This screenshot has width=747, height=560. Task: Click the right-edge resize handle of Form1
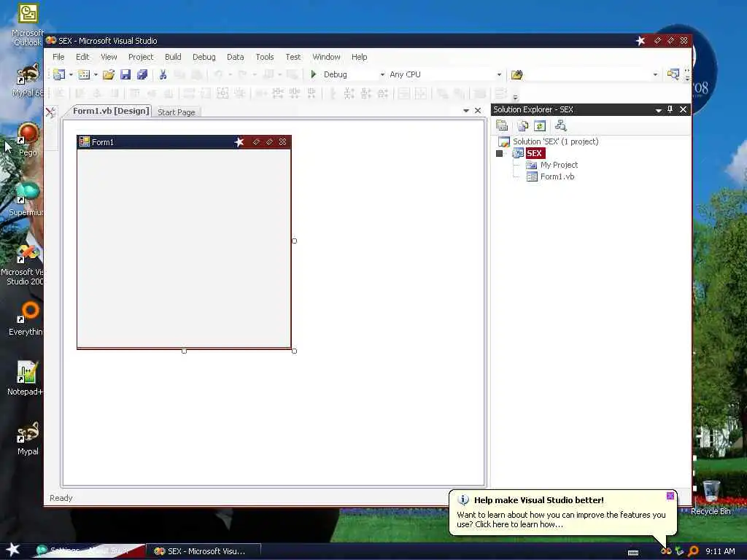pyautogui.click(x=295, y=241)
